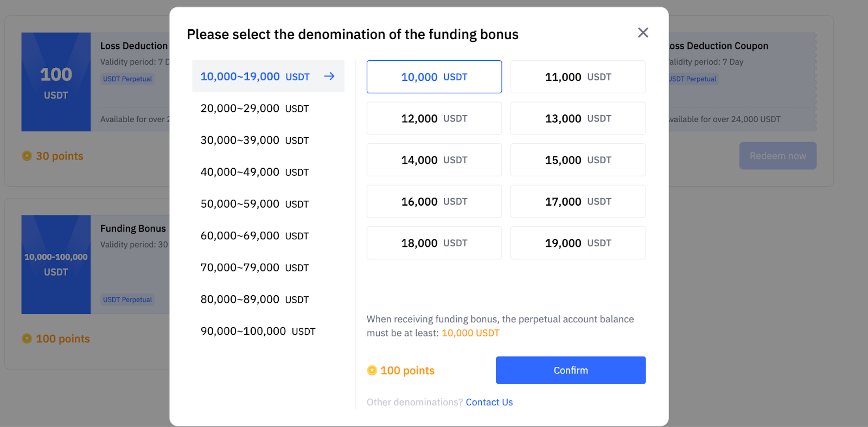Choose the 11,000 USDT denomination
Viewport: 868px width, 427px height.
click(x=578, y=77)
